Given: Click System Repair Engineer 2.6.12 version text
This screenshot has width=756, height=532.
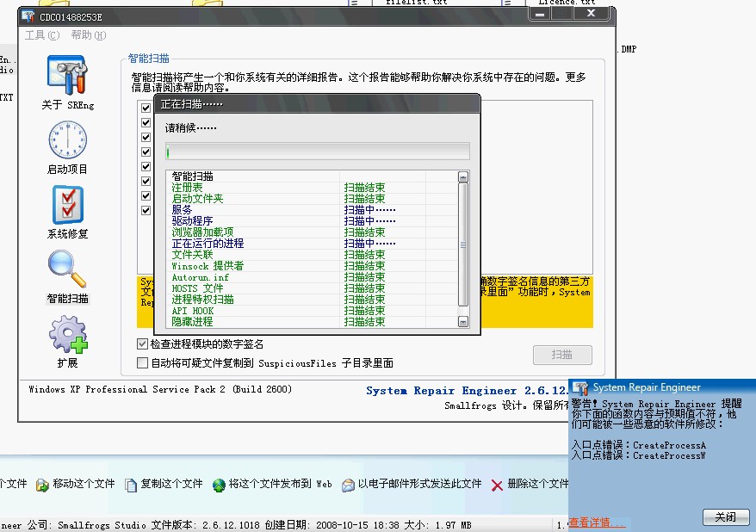Looking at the screenshot, I should 467,391.
